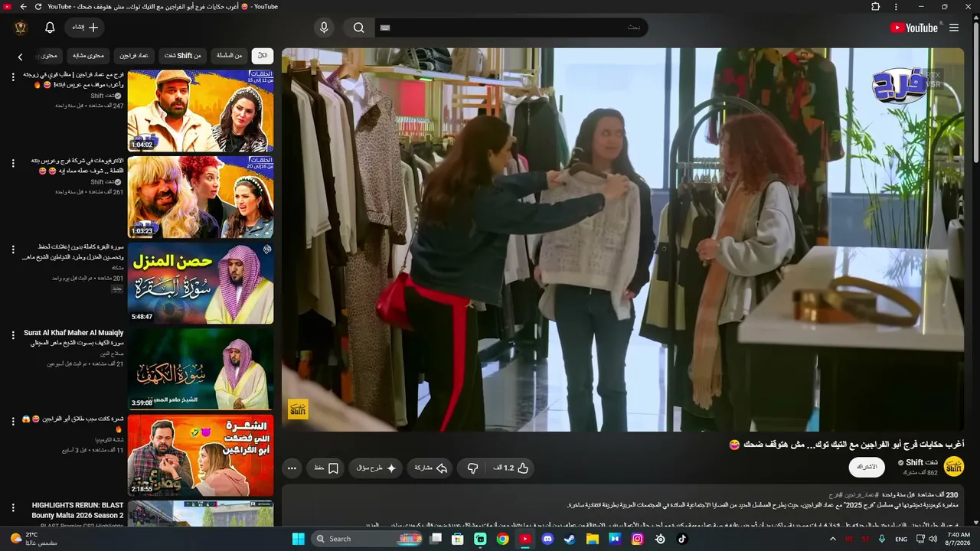Subscribe with the الاشتراك button
The image size is (980, 551).
[867, 467]
